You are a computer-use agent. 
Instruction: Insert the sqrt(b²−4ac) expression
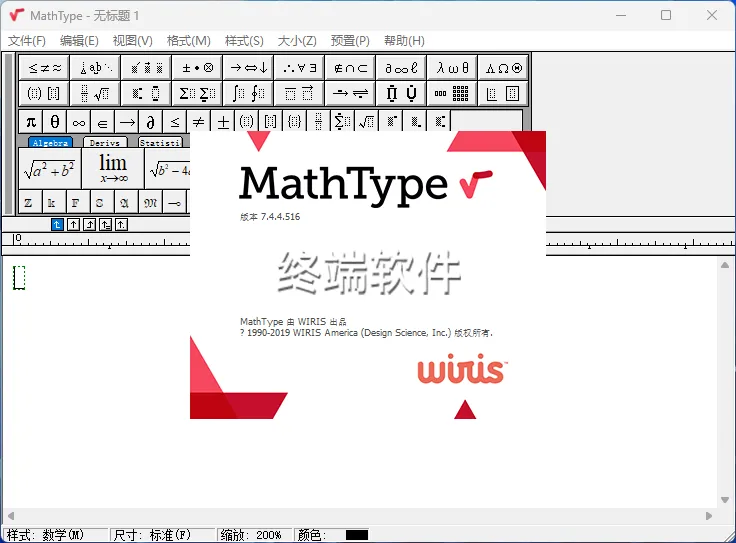pyautogui.click(x=168, y=168)
